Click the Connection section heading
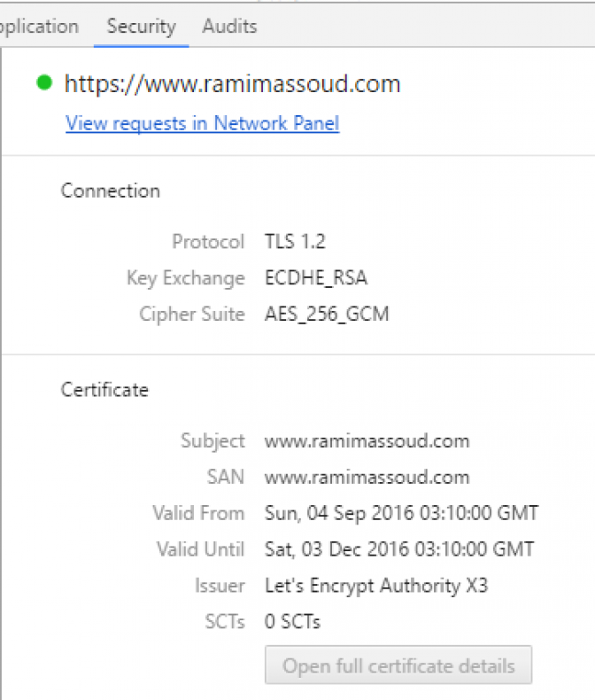This screenshot has width=595, height=700. pyautogui.click(x=110, y=191)
